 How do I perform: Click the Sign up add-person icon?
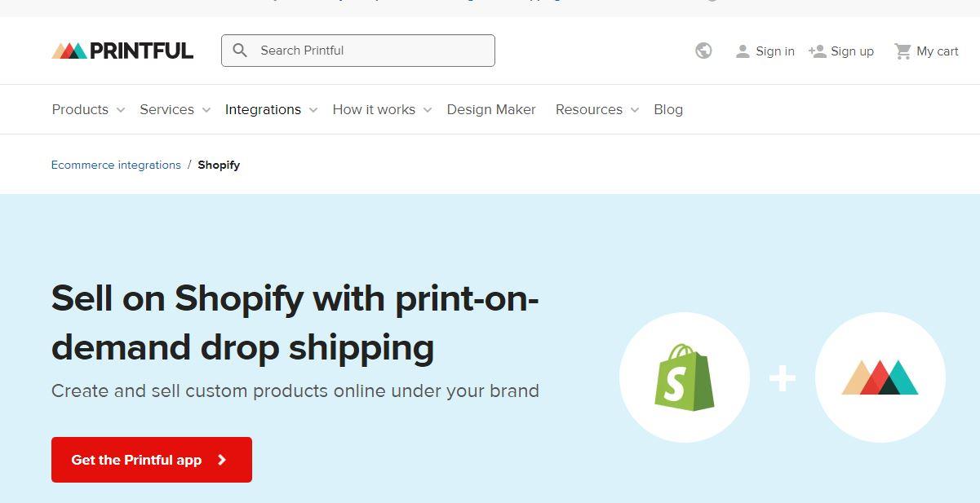pos(818,51)
